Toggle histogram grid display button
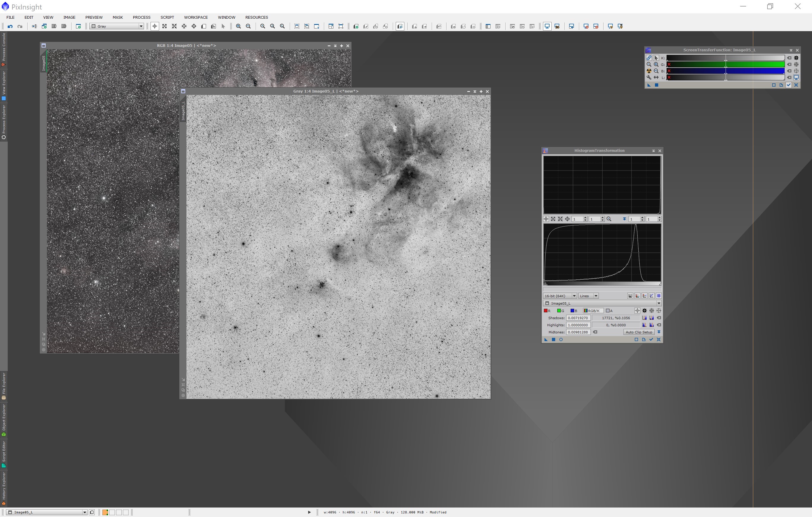The image size is (812, 517). point(659,296)
